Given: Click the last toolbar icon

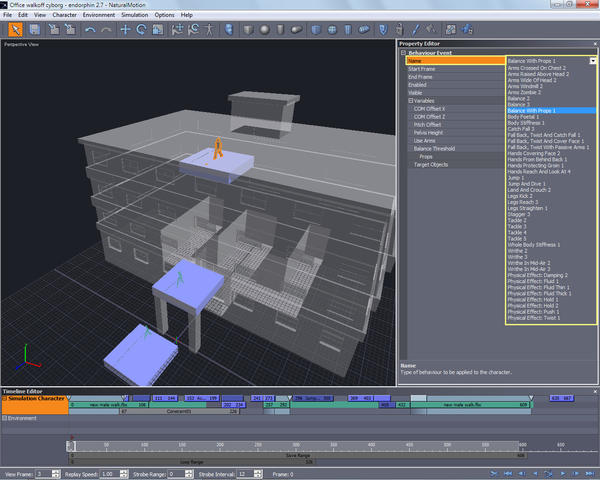Looking at the screenshot, I should pos(467,30).
